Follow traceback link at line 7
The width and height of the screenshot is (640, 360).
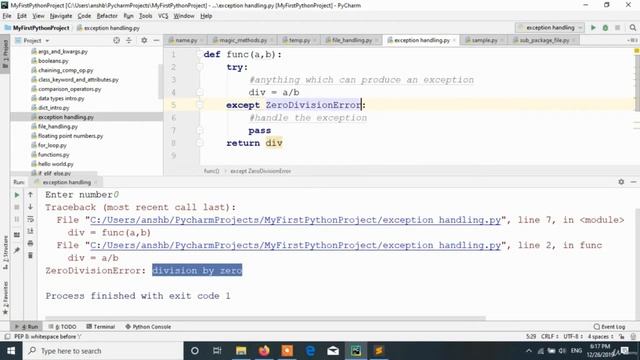click(x=295, y=220)
